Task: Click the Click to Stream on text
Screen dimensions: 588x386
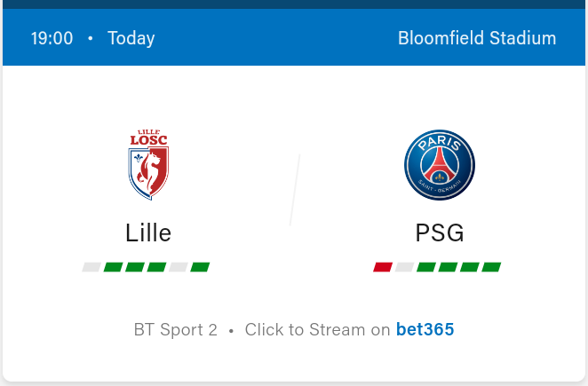Action: (318, 330)
